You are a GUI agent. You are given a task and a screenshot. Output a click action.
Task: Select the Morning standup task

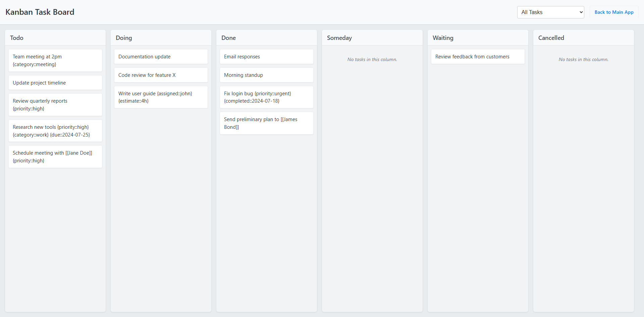266,75
